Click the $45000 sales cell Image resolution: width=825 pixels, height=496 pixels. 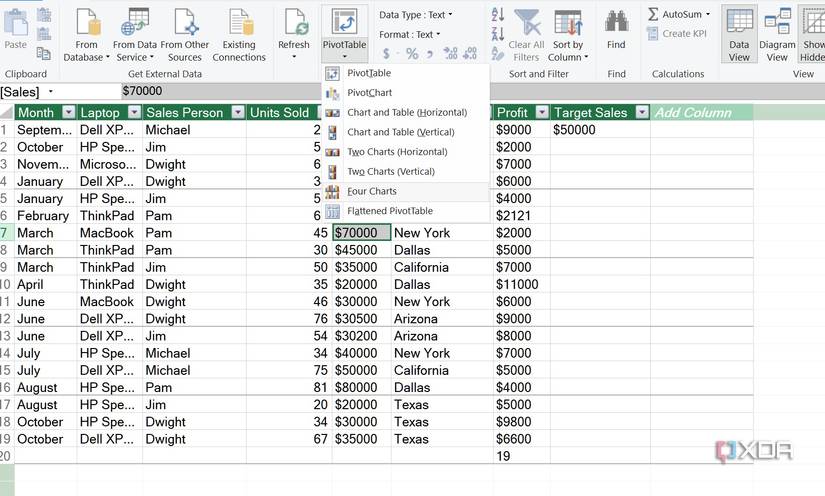361,250
